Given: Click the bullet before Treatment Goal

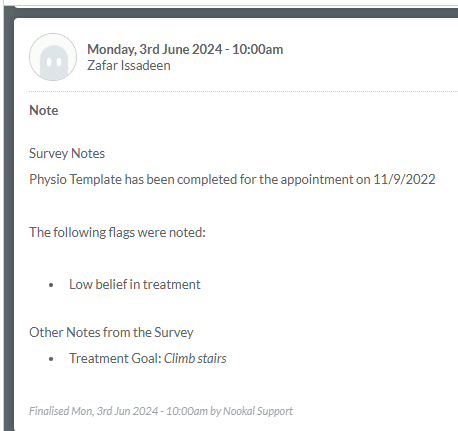Looking at the screenshot, I should (51, 359).
